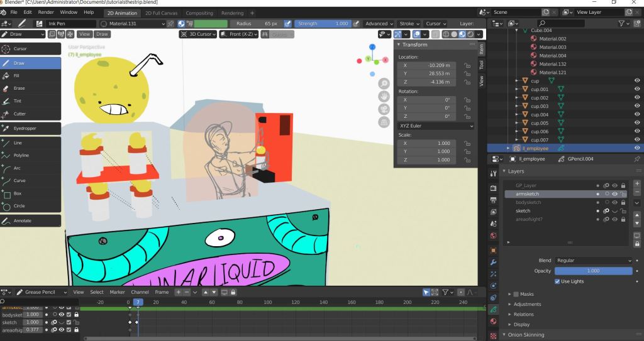Enable the Masks checkbox
This screenshot has height=341, width=644.
(516, 294)
